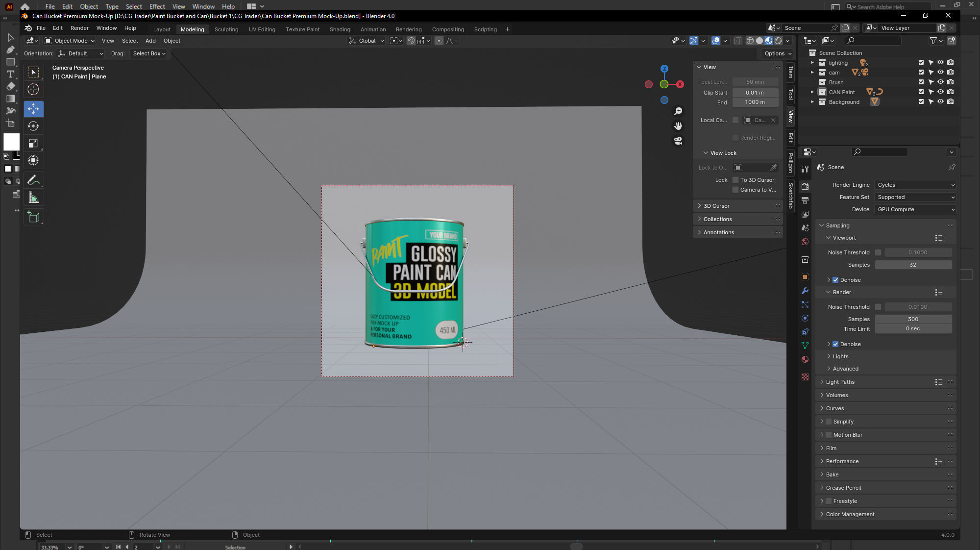This screenshot has width=980, height=550.
Task: Toggle X-ray mode in viewport header
Action: (737, 41)
